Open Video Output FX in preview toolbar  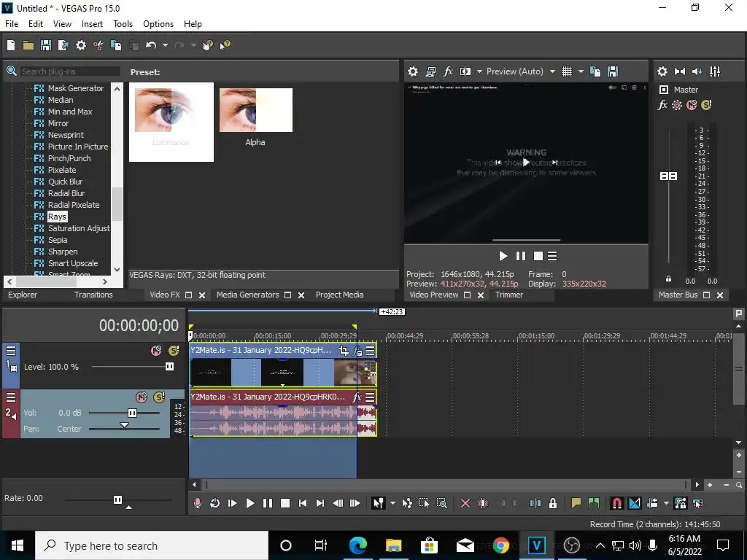pyautogui.click(x=448, y=71)
